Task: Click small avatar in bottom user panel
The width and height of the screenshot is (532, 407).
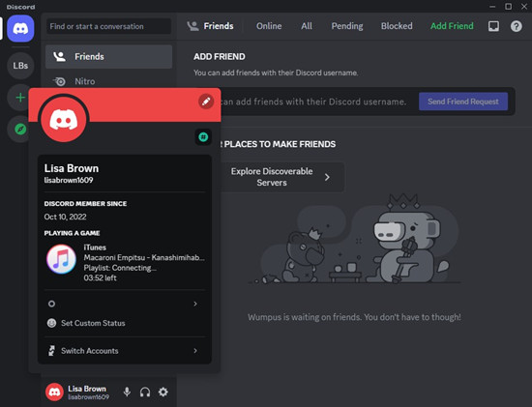Action: (x=54, y=392)
